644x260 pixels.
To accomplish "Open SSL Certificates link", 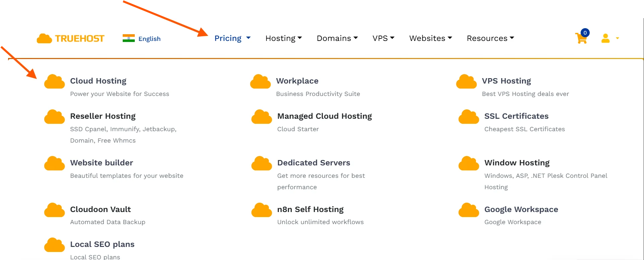I will click(517, 116).
